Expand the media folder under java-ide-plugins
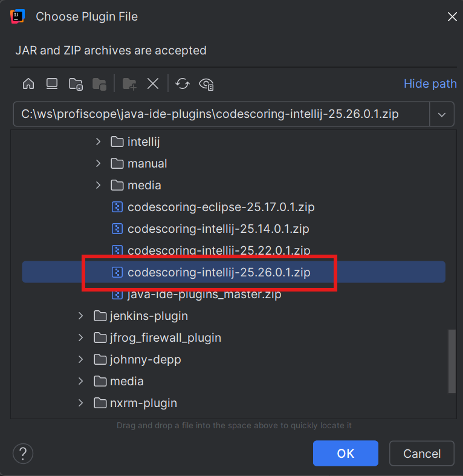This screenshot has width=463, height=476. [98, 185]
